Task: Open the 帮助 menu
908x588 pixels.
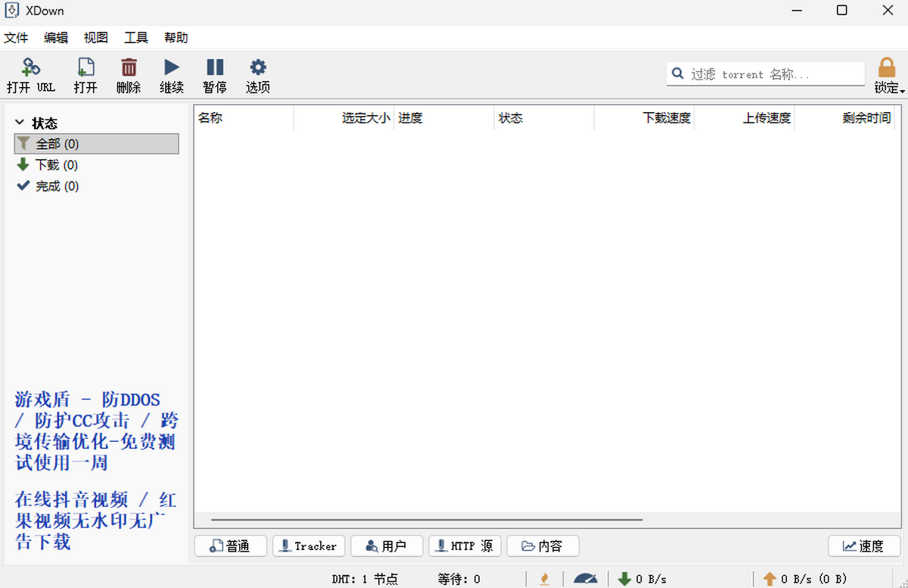Action: pyautogui.click(x=176, y=38)
